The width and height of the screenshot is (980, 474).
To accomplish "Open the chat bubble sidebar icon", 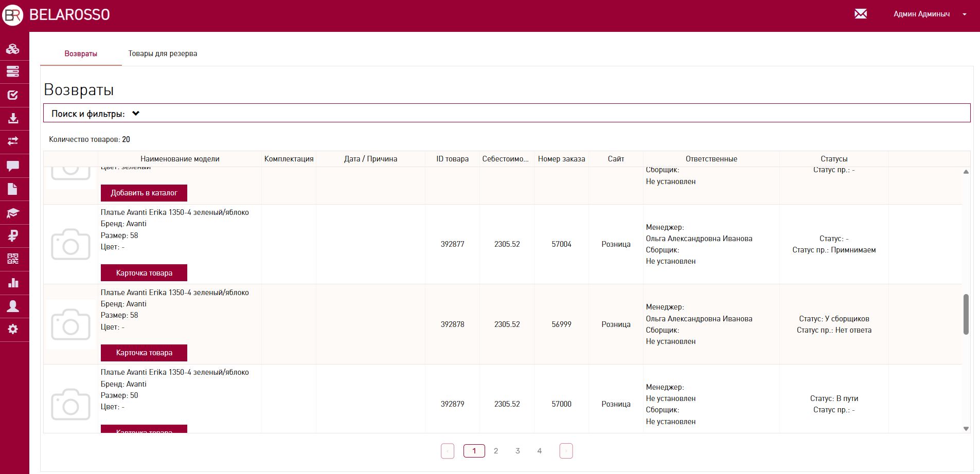I will [13, 166].
